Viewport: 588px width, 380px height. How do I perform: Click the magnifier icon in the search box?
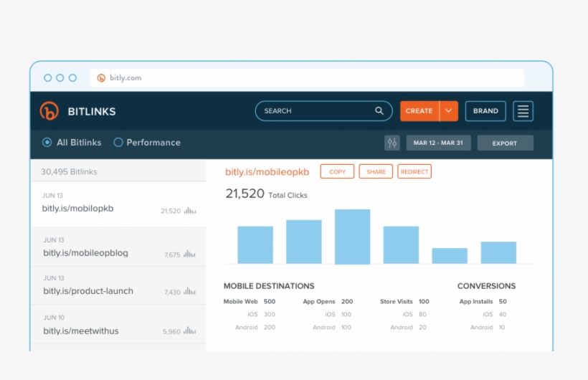pos(379,110)
